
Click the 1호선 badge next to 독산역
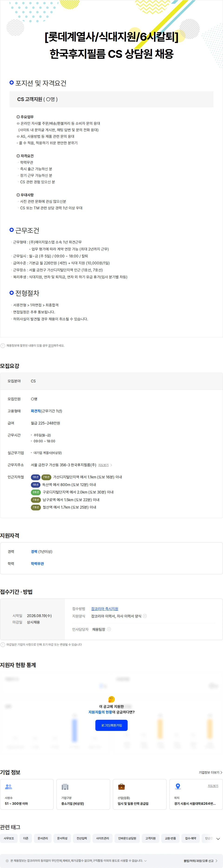coord(35,485)
